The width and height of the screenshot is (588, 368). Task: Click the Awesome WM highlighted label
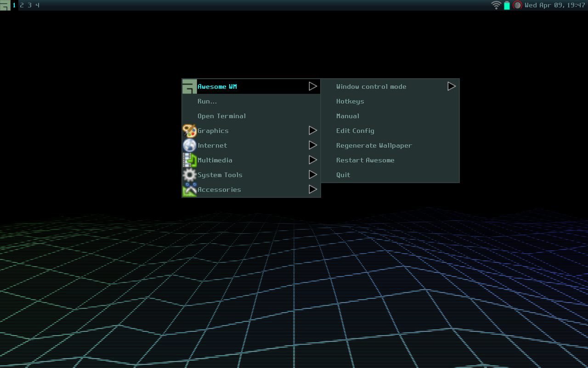pos(217,86)
